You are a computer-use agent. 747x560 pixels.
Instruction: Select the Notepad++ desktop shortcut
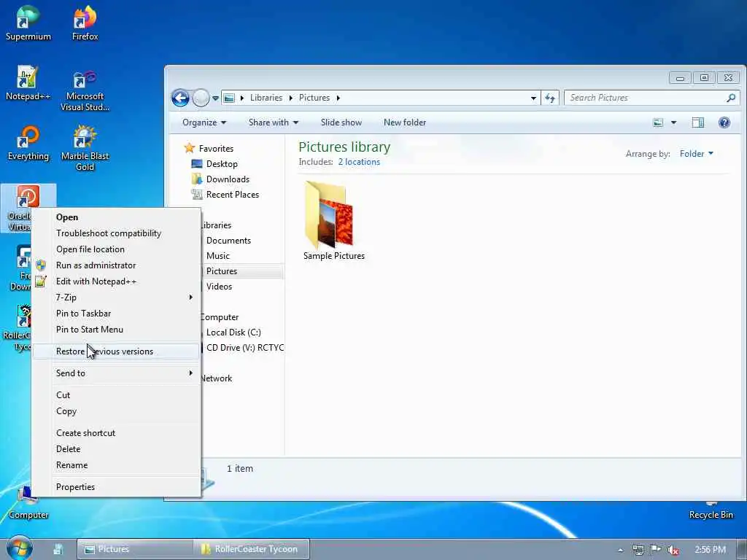(x=28, y=82)
